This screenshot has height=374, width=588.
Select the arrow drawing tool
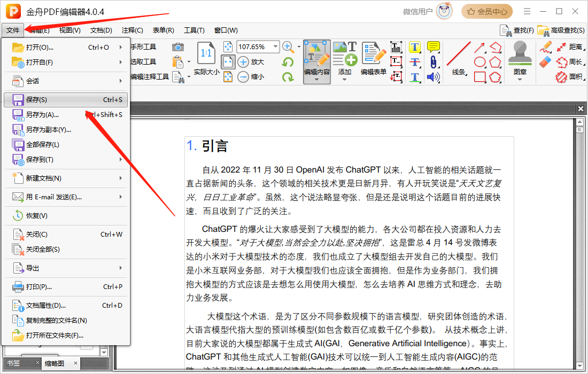coord(479,47)
